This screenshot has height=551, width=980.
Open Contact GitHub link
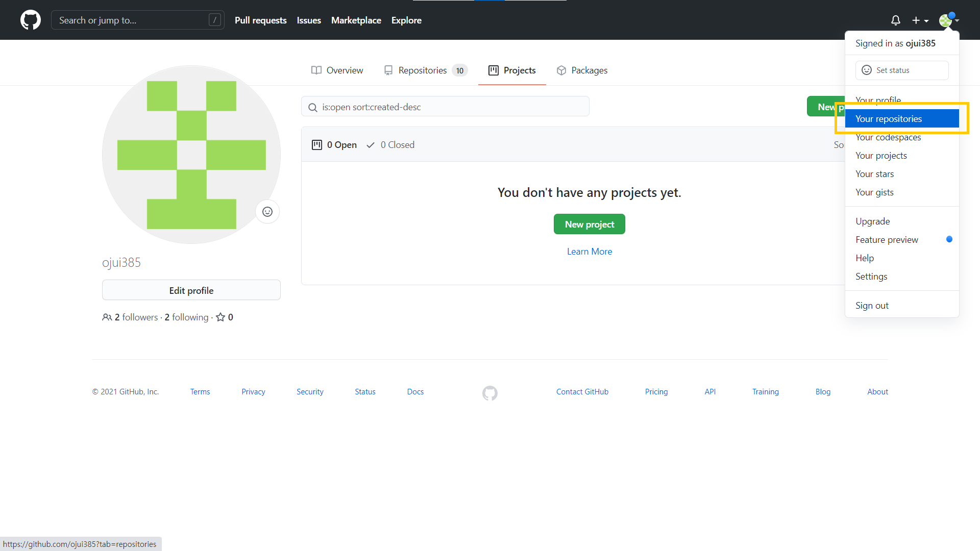(x=582, y=392)
